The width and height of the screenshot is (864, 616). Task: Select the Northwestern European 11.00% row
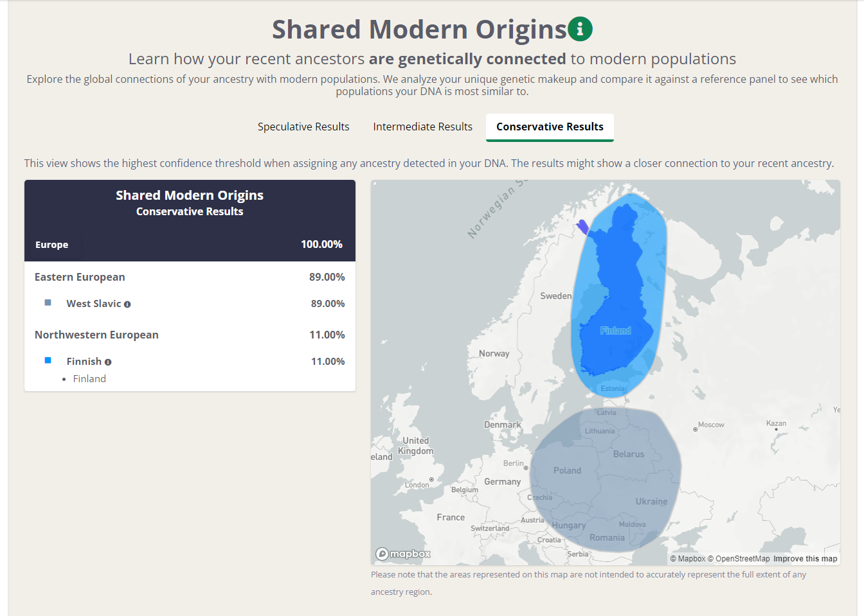pyautogui.click(x=190, y=335)
